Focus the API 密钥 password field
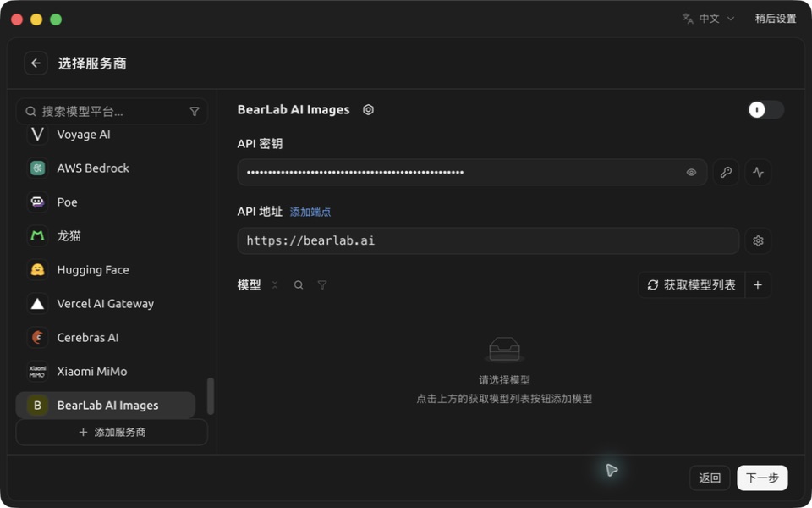 472,173
